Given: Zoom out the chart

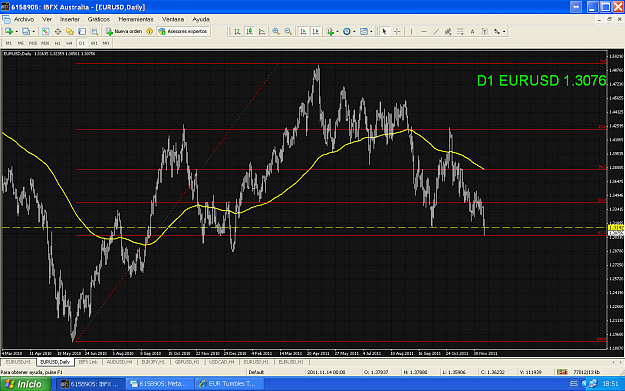Looking at the screenshot, I should click(288, 31).
